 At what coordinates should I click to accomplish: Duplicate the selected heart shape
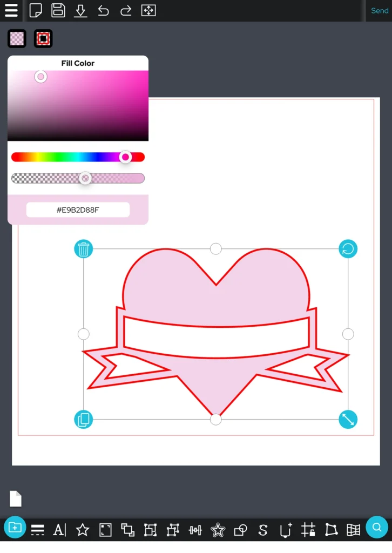(83, 420)
